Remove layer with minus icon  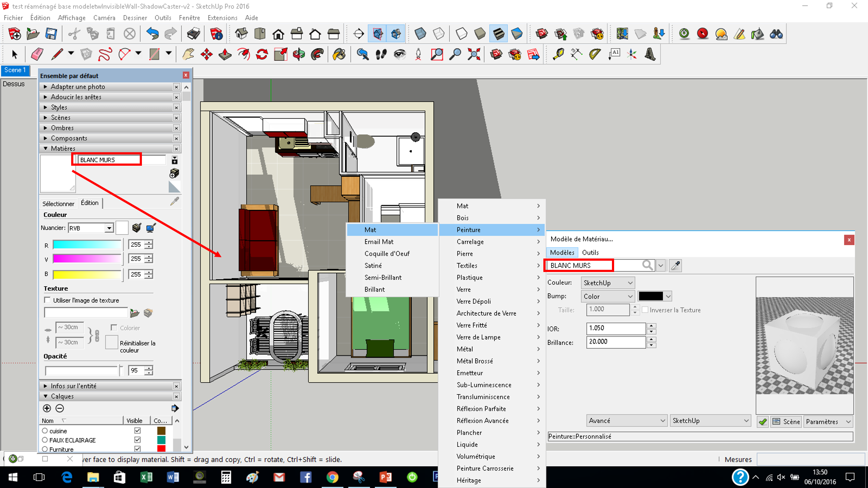pyautogui.click(x=60, y=408)
